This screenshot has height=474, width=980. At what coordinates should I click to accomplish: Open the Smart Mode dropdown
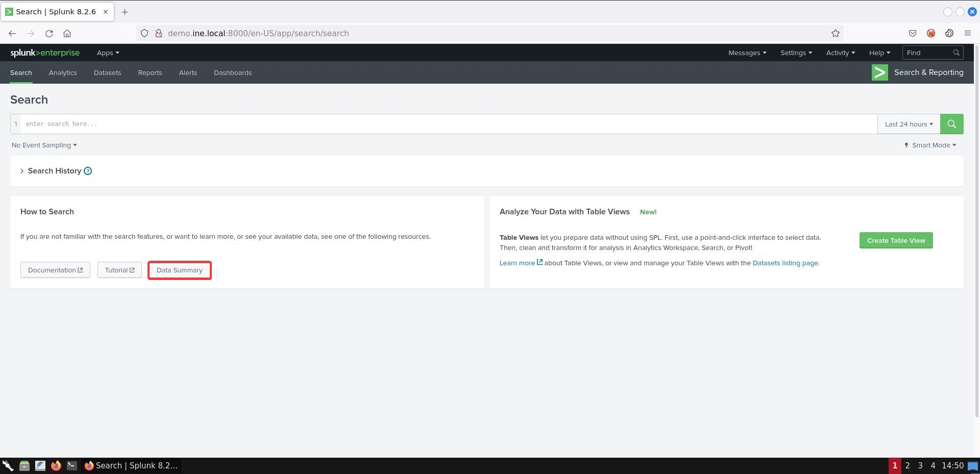(x=930, y=145)
